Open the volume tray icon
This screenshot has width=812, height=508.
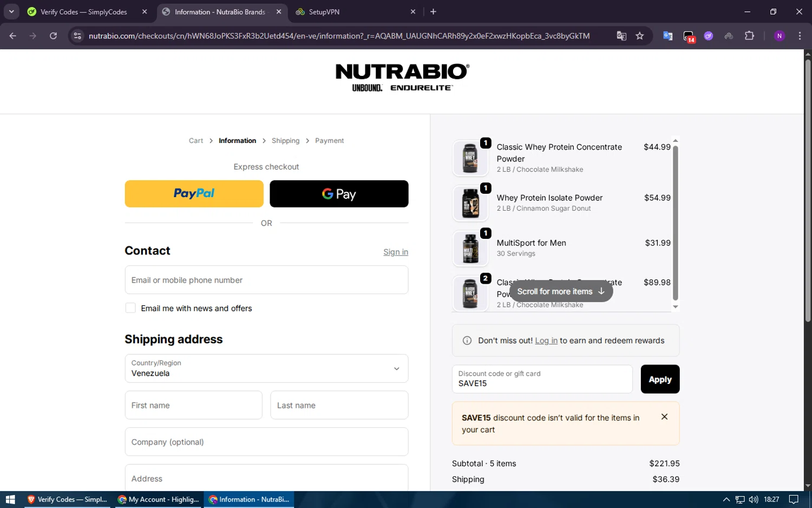tap(754, 499)
